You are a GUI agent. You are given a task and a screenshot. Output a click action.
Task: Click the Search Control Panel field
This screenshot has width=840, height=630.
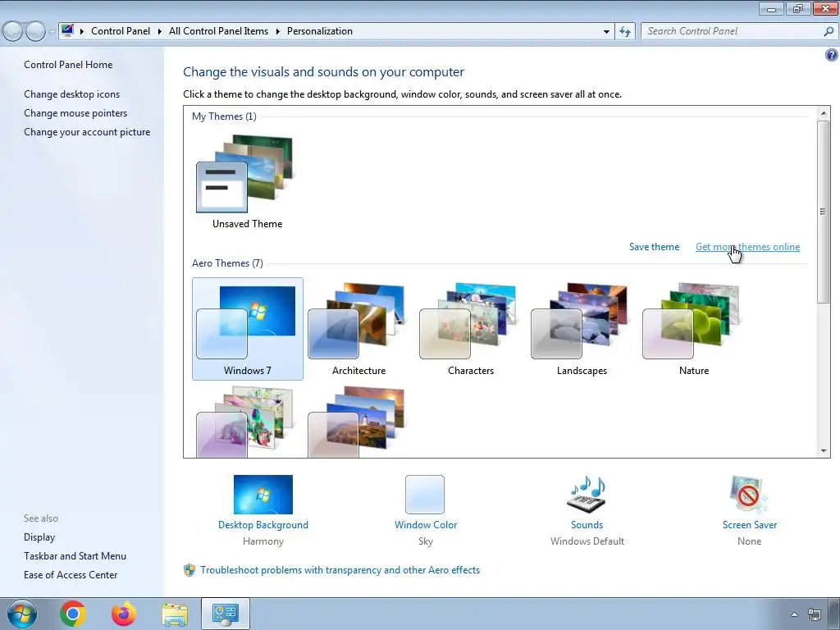click(x=733, y=31)
